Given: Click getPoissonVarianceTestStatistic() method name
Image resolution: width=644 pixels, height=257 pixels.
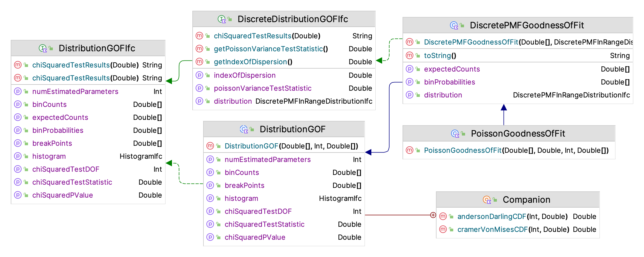Looking at the screenshot, I should [x=271, y=49].
